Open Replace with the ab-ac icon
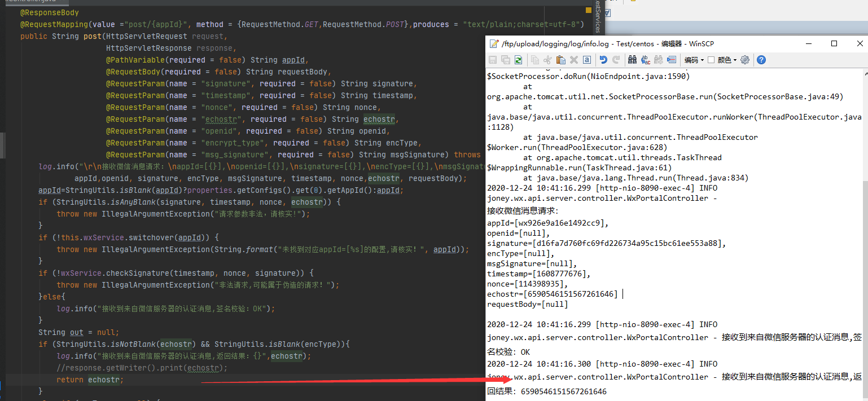This screenshot has width=868, height=401. pos(645,60)
